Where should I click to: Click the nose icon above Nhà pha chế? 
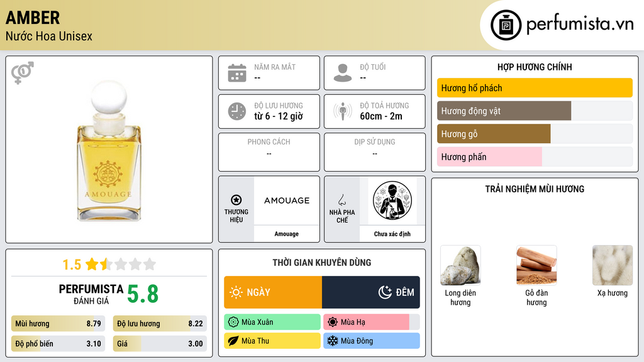(x=341, y=200)
